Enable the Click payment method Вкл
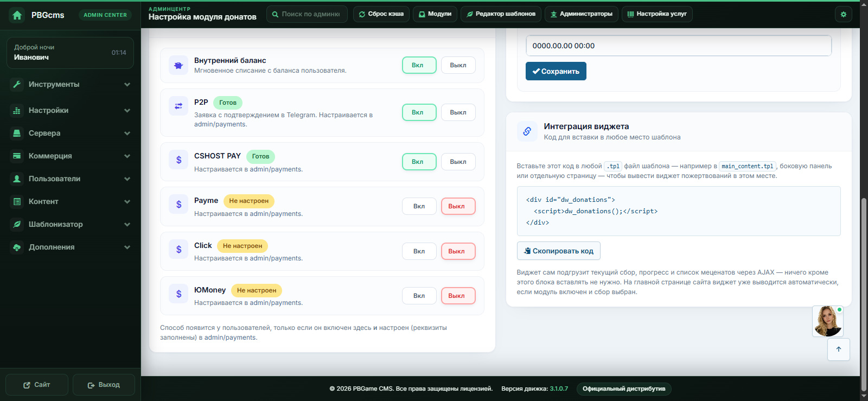The image size is (868, 401). click(x=419, y=251)
